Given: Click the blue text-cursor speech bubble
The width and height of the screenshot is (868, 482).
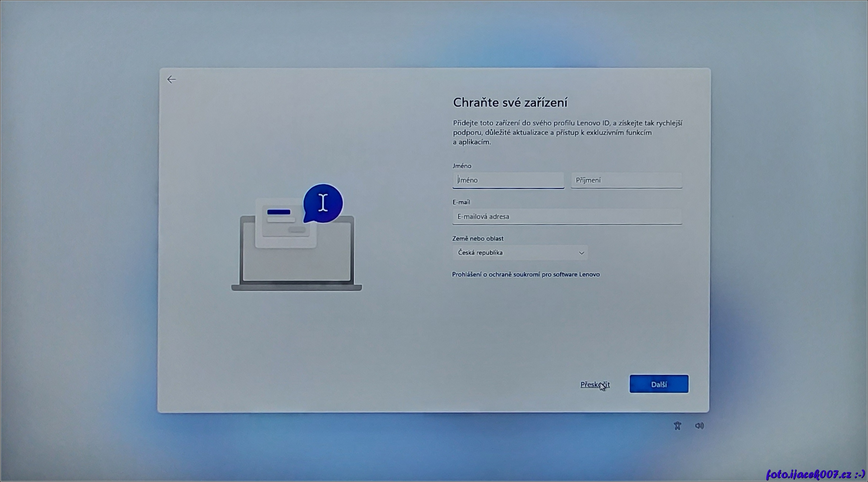Looking at the screenshot, I should pyautogui.click(x=323, y=203).
